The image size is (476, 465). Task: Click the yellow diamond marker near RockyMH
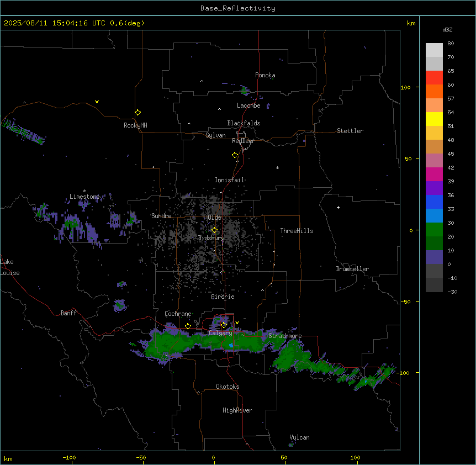pyautogui.click(x=137, y=112)
